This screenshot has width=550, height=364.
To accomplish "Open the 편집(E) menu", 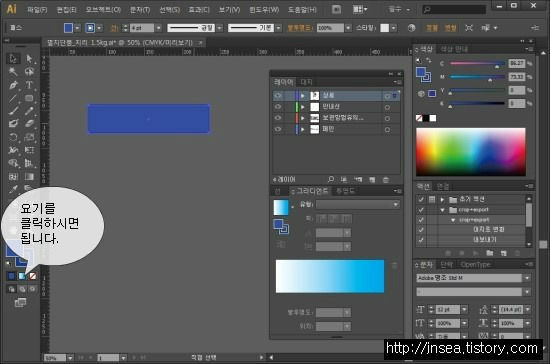I will (x=66, y=9).
